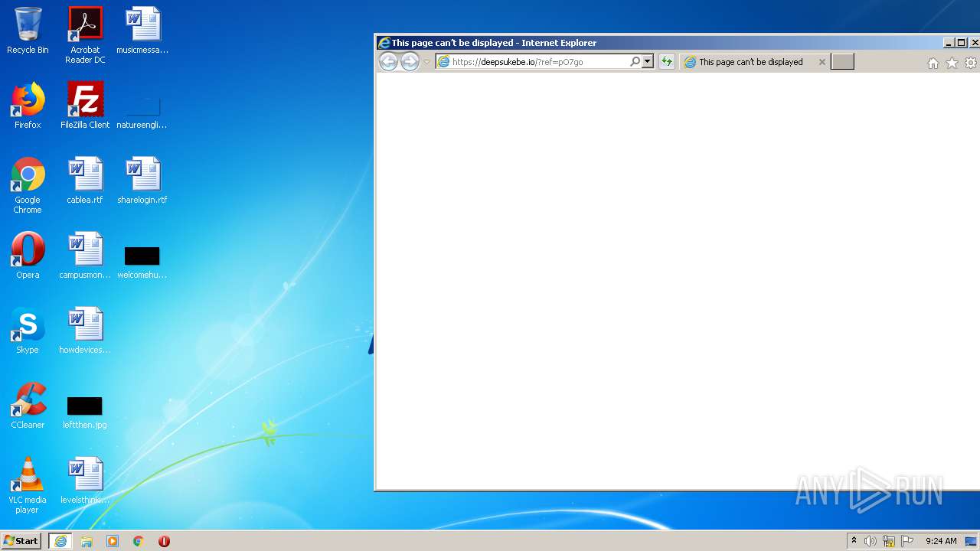Select the campusmon document icon
980x551 pixels.
pyautogui.click(x=85, y=256)
